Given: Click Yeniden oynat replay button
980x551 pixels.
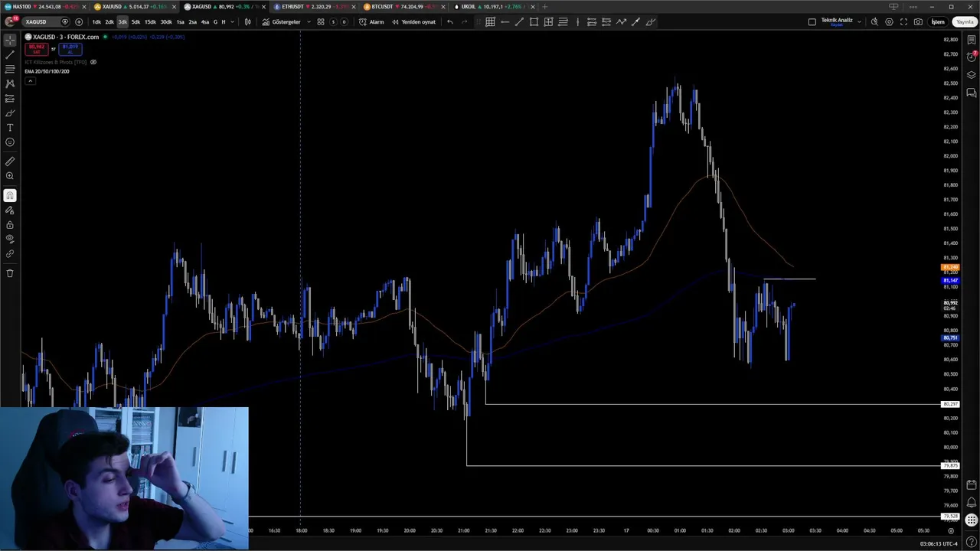Looking at the screenshot, I should [x=413, y=22].
